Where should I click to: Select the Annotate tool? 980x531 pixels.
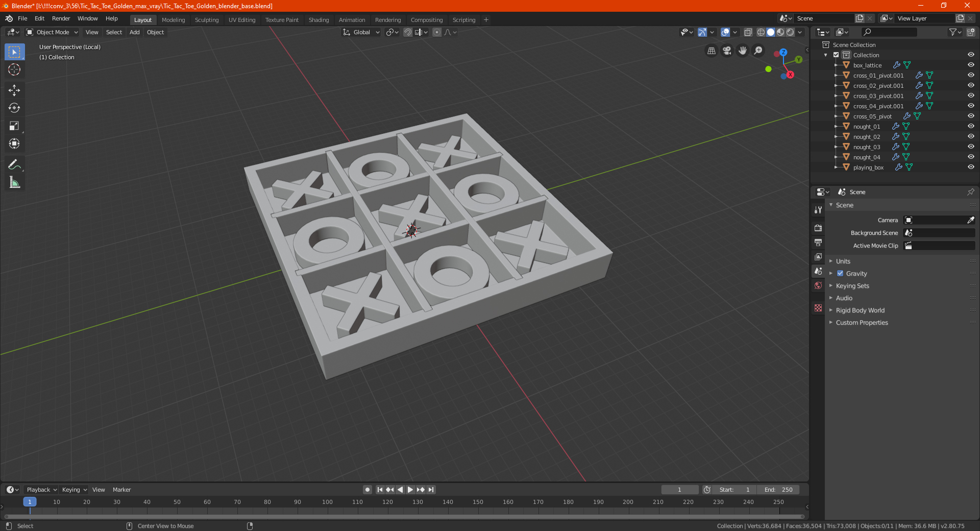click(14, 164)
